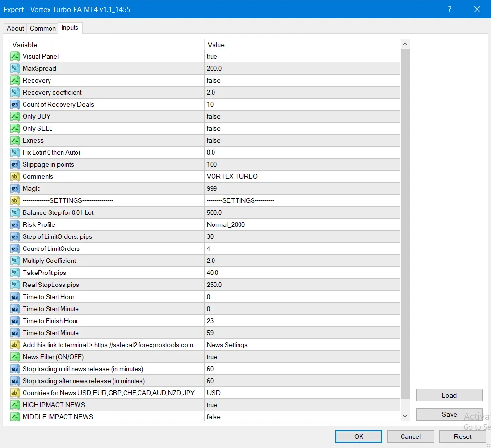Switch to the Common tab
Image resolution: width=491 pixels, height=448 pixels.
click(42, 28)
